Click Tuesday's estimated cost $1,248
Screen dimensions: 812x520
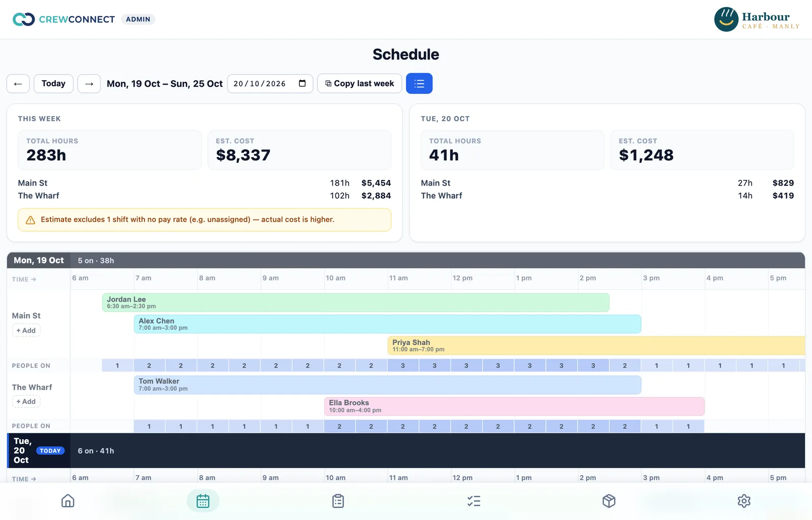646,155
